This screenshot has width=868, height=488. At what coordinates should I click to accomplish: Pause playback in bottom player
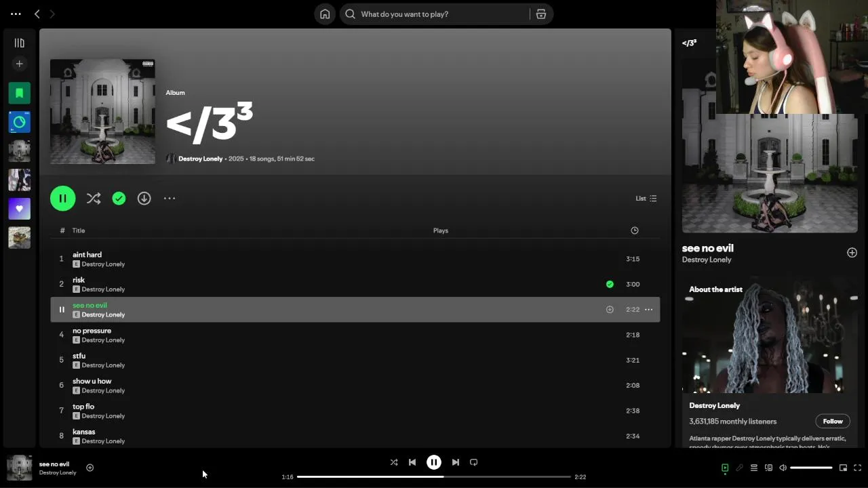point(434,462)
